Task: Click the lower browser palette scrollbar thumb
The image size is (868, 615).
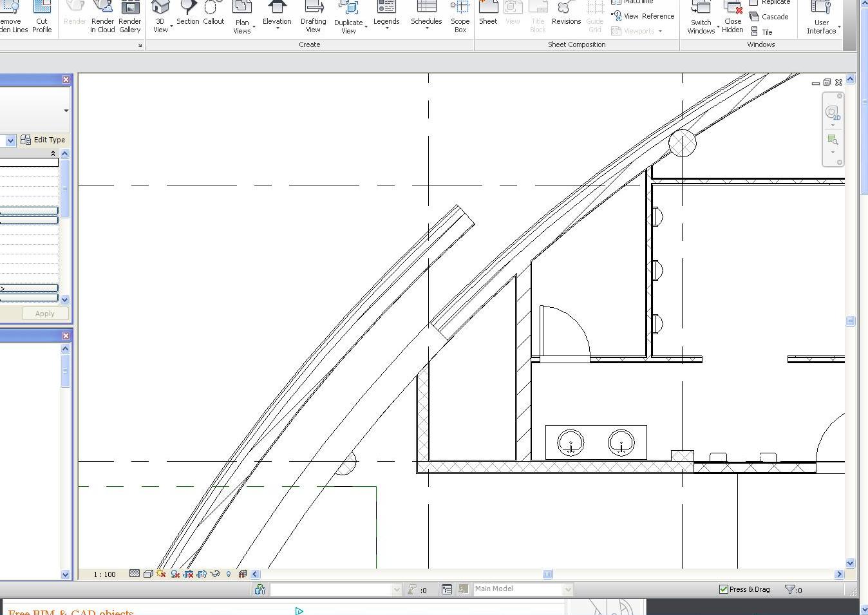Action: (x=65, y=371)
